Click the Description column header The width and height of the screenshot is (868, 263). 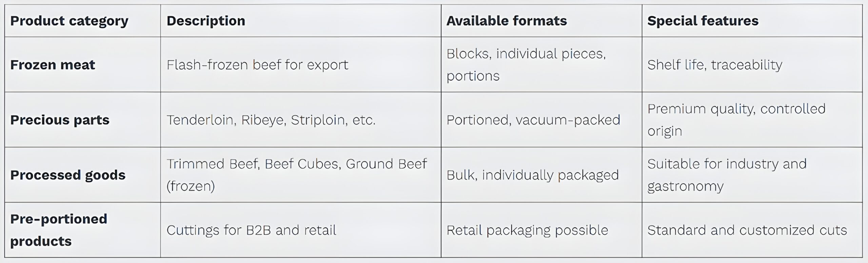206,21
